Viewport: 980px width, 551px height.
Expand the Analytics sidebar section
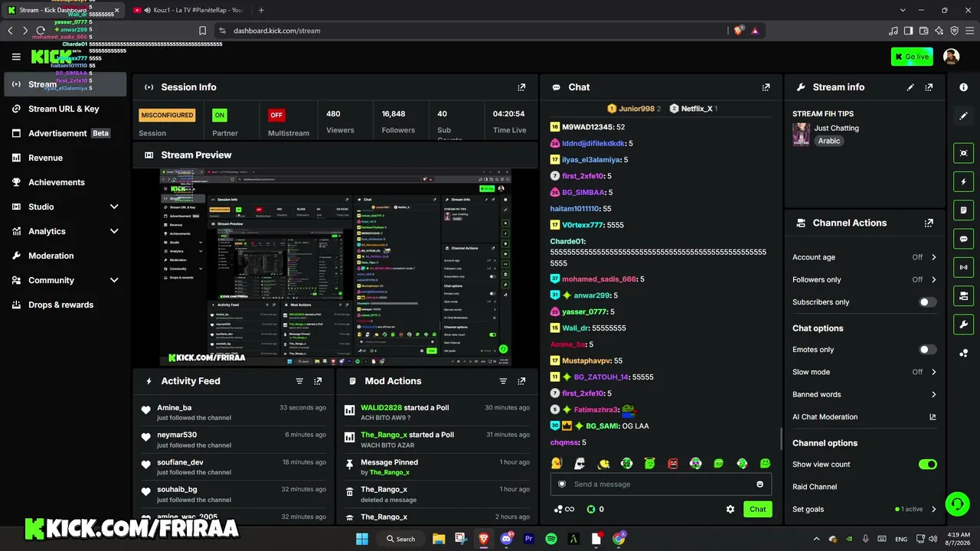(114, 231)
